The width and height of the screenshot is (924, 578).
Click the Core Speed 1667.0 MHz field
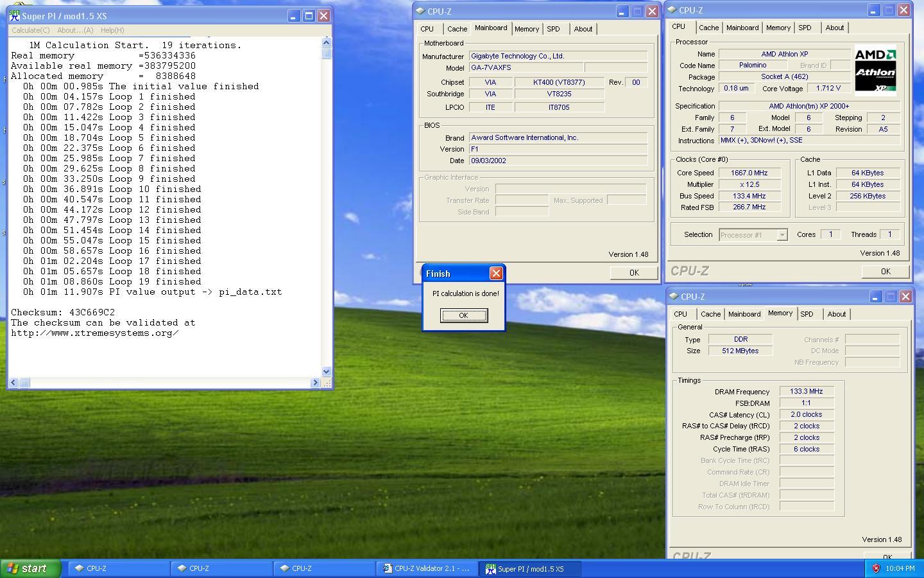coord(749,173)
